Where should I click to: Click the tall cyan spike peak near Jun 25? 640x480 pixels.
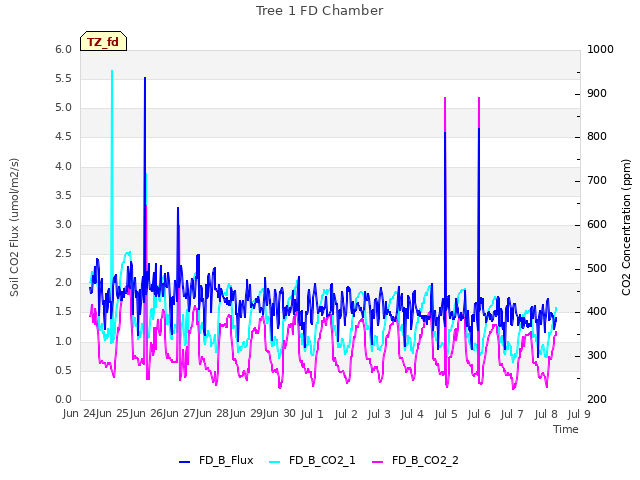(x=112, y=71)
